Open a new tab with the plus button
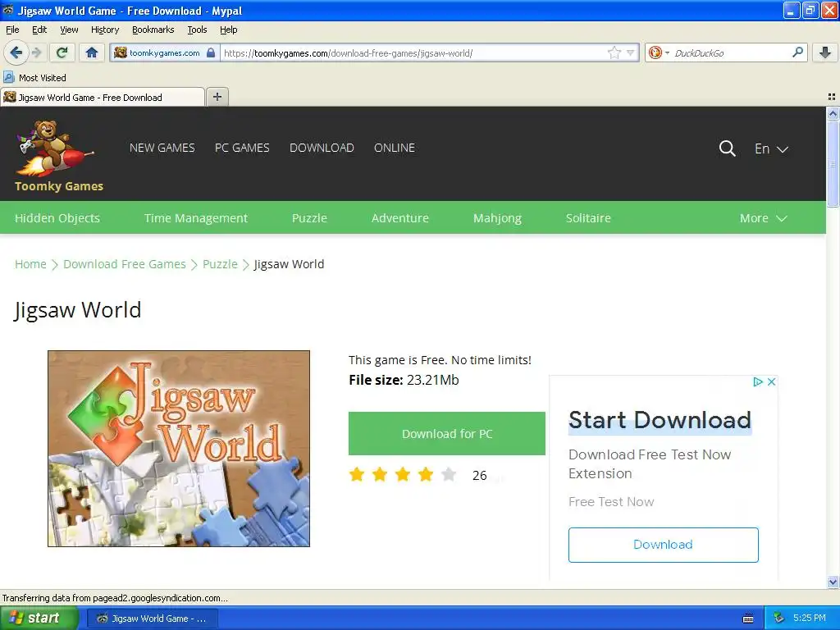Viewport: 840px width, 630px height. [217, 97]
